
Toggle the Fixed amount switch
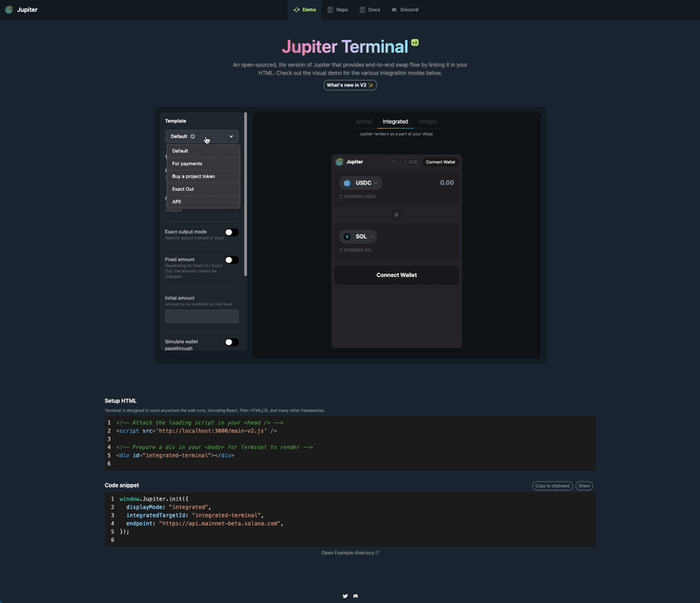(x=232, y=260)
